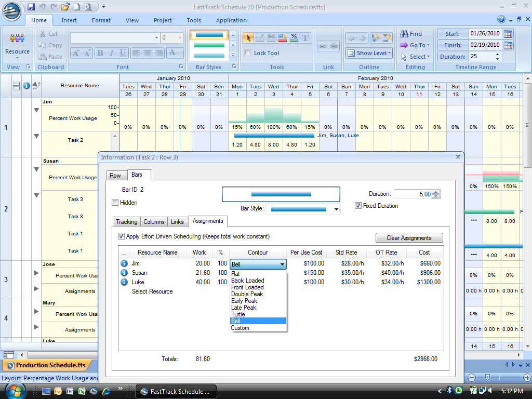This screenshot has width=532, height=399.
Task: Toggle the Hidden checkbox
Action: click(x=115, y=203)
